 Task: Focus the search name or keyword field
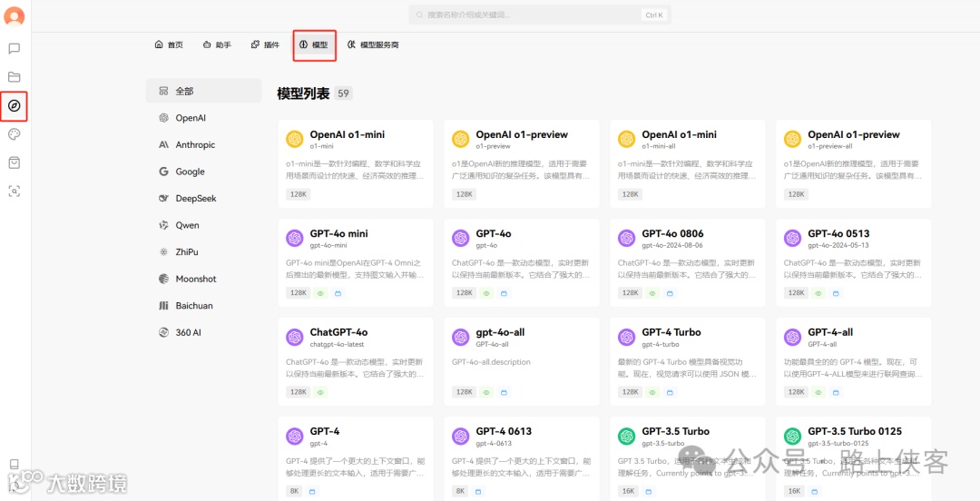(540, 15)
